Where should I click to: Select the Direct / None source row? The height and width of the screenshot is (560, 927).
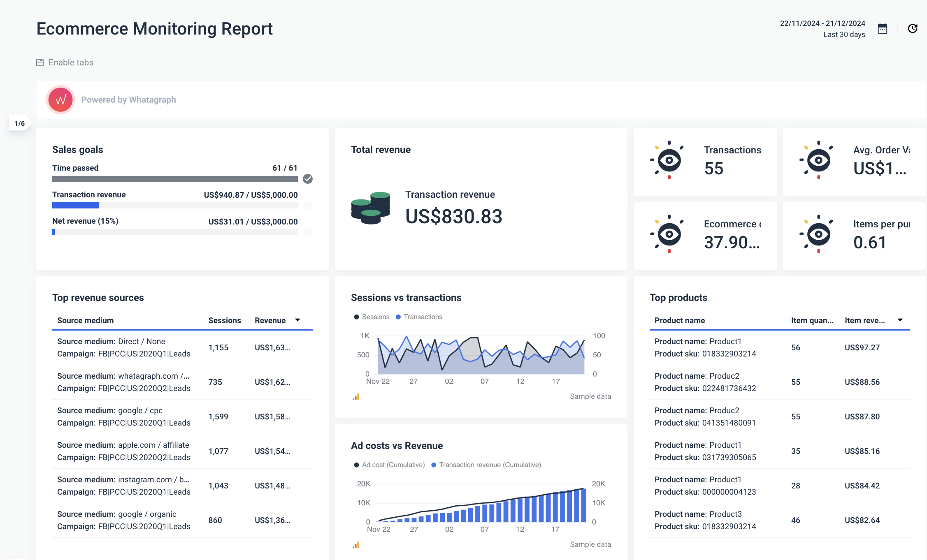[x=182, y=348]
